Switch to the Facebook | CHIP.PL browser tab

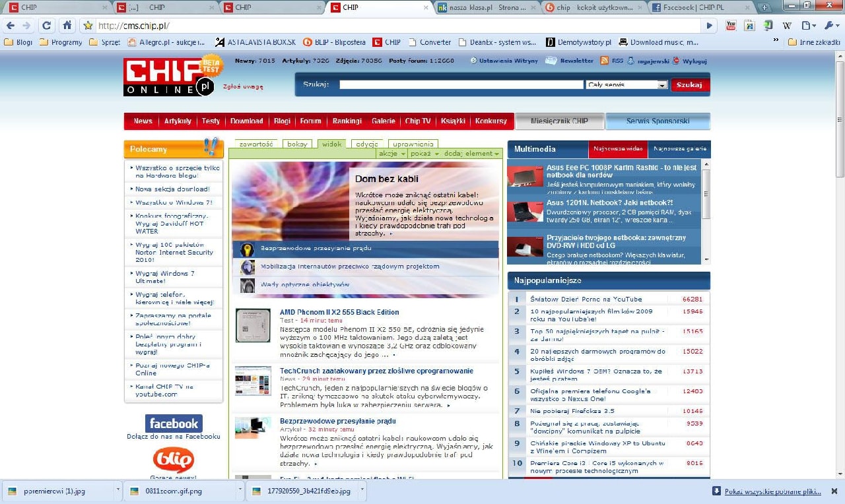701,7
